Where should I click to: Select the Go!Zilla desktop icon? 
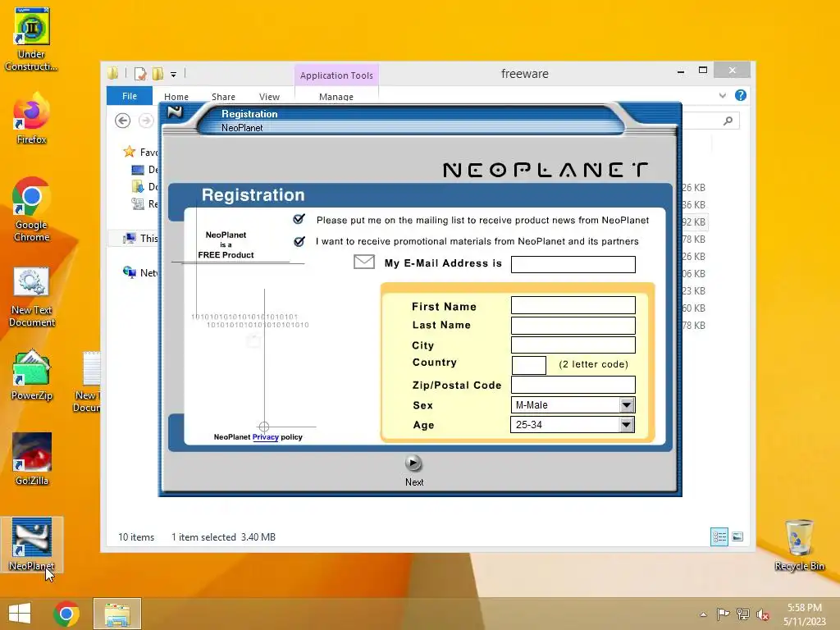(32, 459)
